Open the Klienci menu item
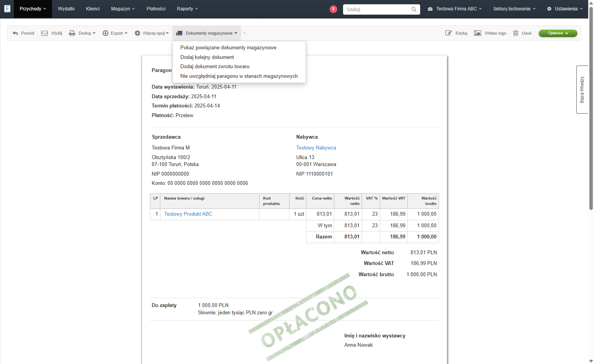The height and width of the screenshot is (364, 594). coord(93,9)
